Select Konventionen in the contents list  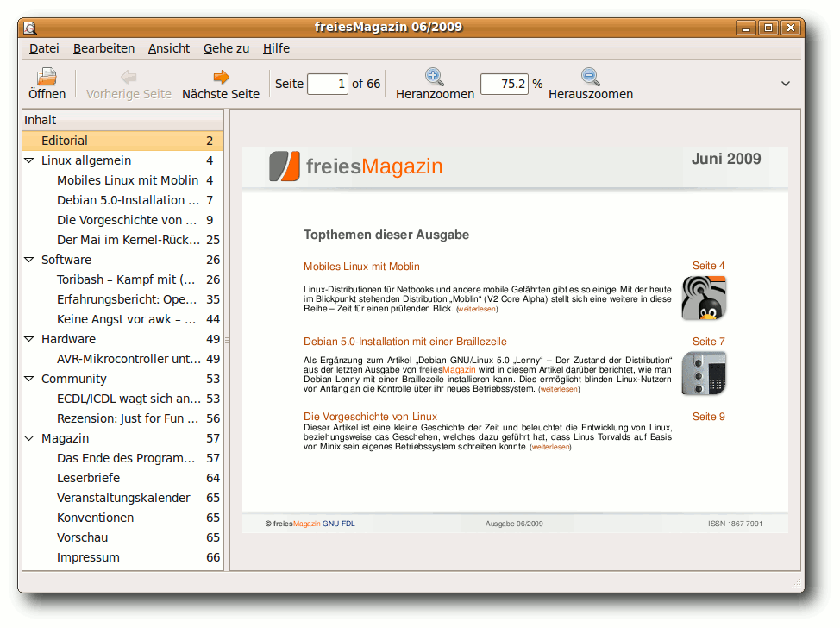click(x=122, y=518)
